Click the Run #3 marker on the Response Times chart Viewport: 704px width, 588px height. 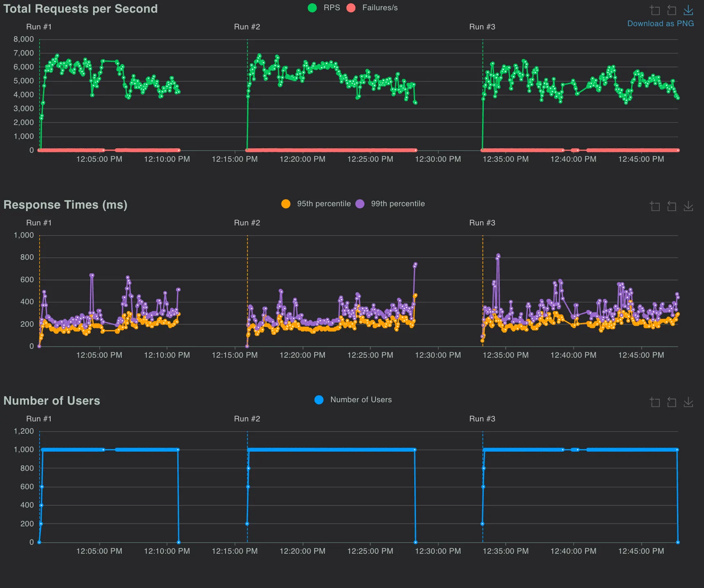click(x=482, y=223)
